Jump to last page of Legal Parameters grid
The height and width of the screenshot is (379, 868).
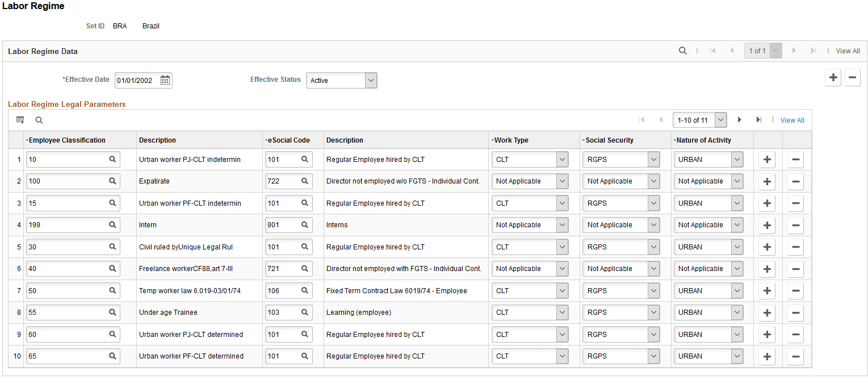coord(758,120)
